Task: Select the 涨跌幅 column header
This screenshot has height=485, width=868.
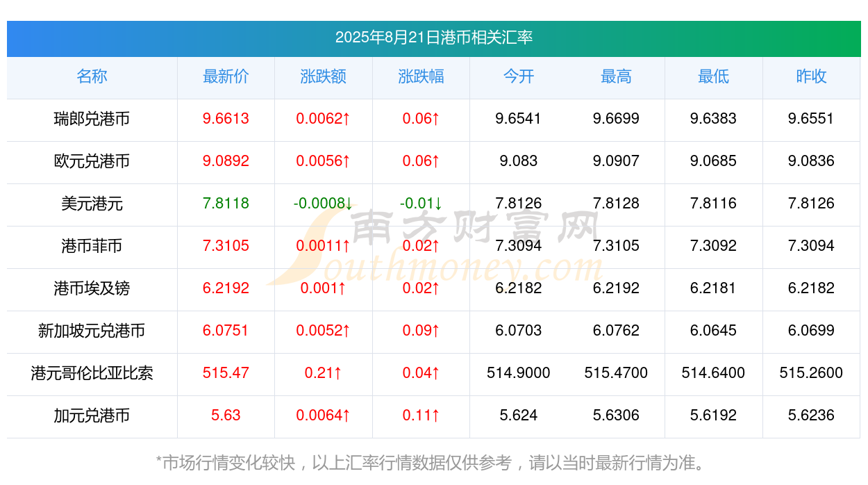Action: coord(421,76)
